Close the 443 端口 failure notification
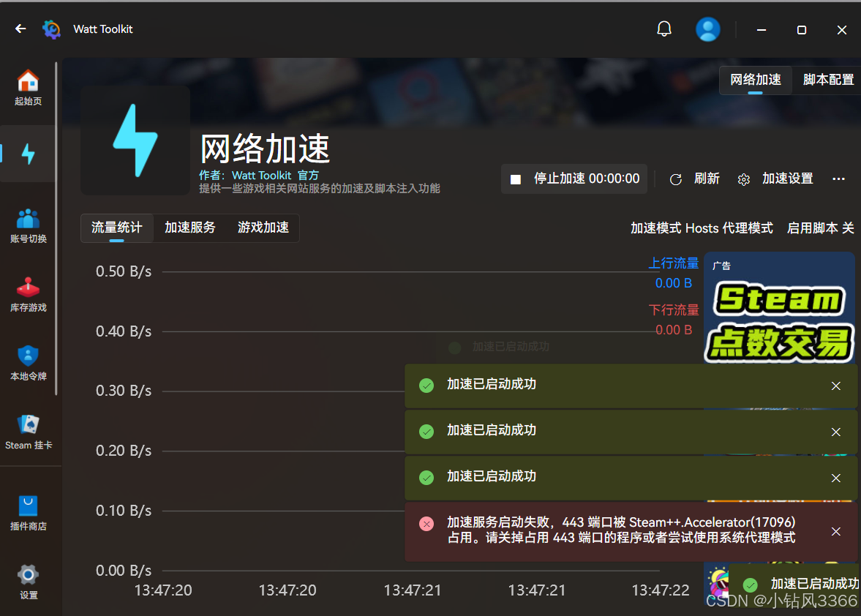This screenshot has width=861, height=616. coord(835,531)
